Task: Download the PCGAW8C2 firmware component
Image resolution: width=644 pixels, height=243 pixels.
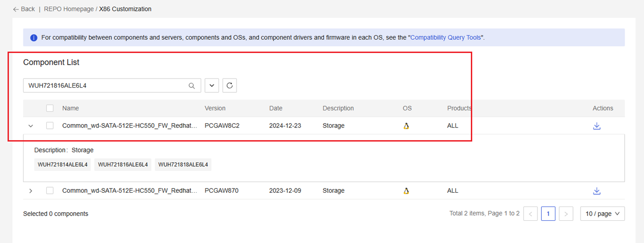Action: pos(597,126)
